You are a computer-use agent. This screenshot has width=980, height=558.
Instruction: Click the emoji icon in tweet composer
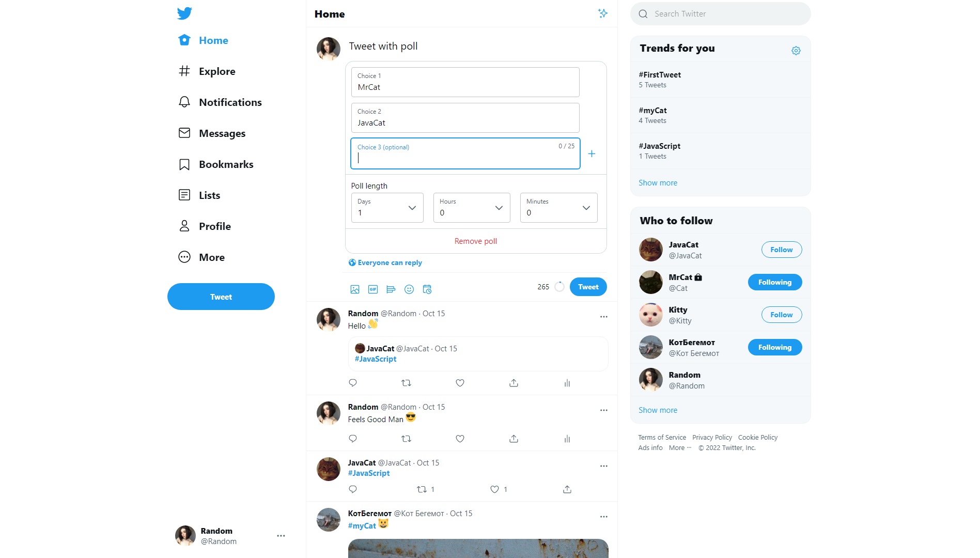pyautogui.click(x=409, y=289)
